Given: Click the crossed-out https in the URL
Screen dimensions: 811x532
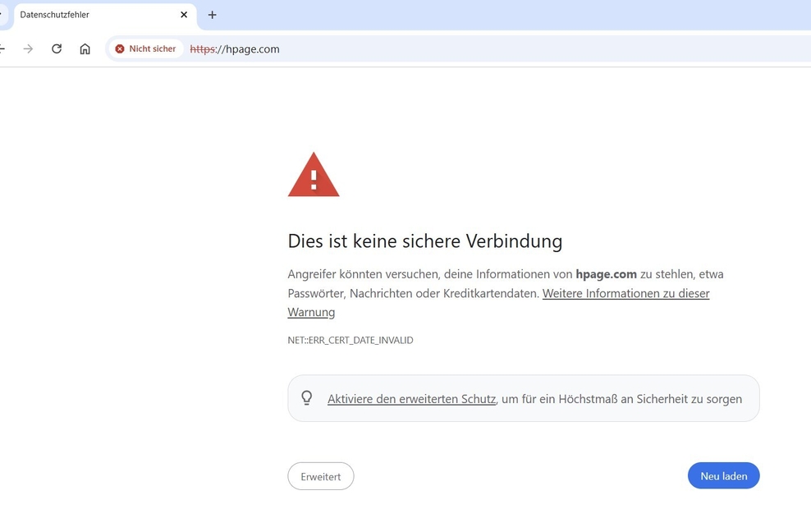Looking at the screenshot, I should (x=201, y=49).
